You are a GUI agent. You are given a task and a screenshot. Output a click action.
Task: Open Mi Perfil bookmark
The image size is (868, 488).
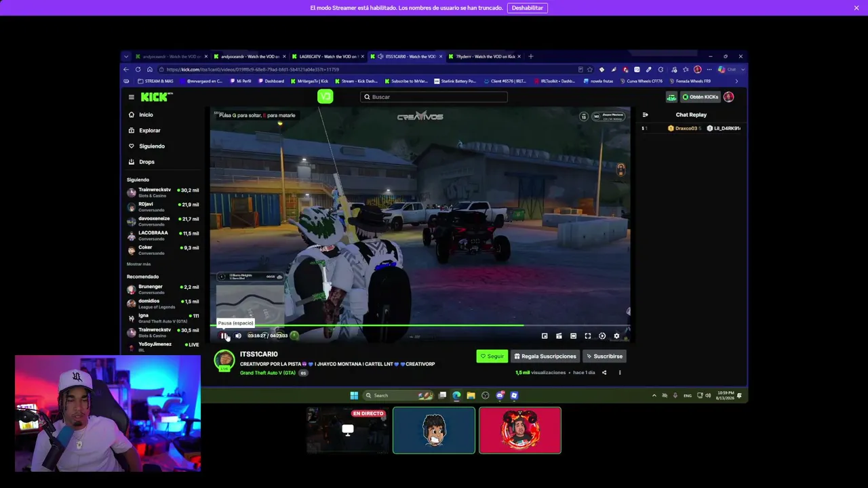[x=241, y=81]
